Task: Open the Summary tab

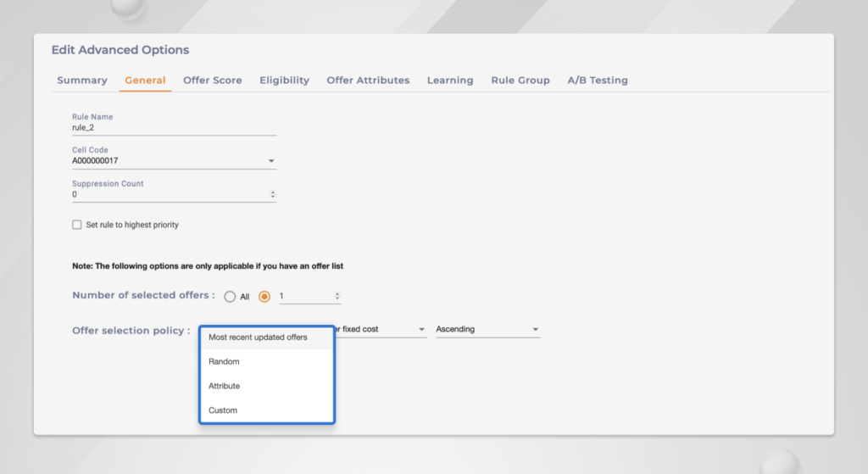Action: 81,81
